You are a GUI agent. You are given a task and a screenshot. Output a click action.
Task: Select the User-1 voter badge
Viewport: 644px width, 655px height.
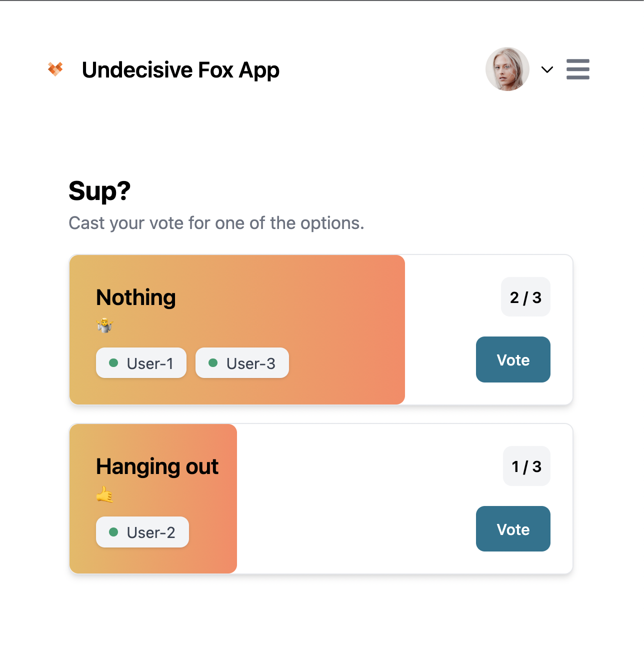(141, 363)
